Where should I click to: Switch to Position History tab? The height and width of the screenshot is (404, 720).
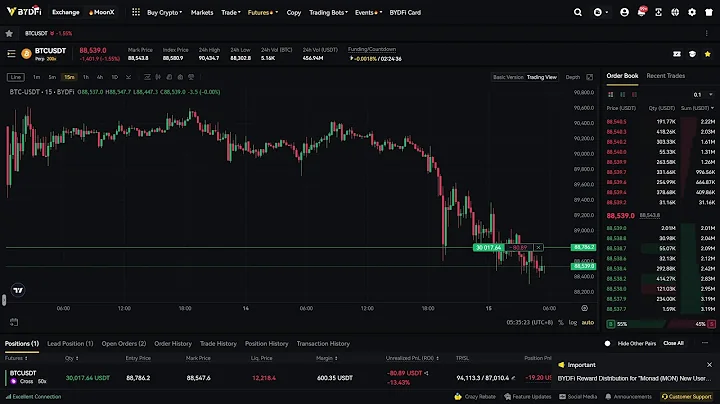click(266, 343)
